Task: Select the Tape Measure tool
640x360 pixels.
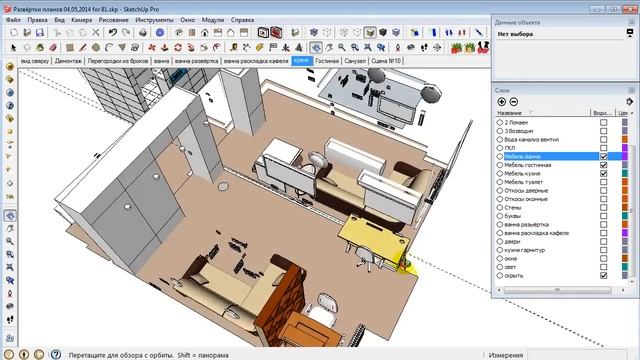Action: 233,48
